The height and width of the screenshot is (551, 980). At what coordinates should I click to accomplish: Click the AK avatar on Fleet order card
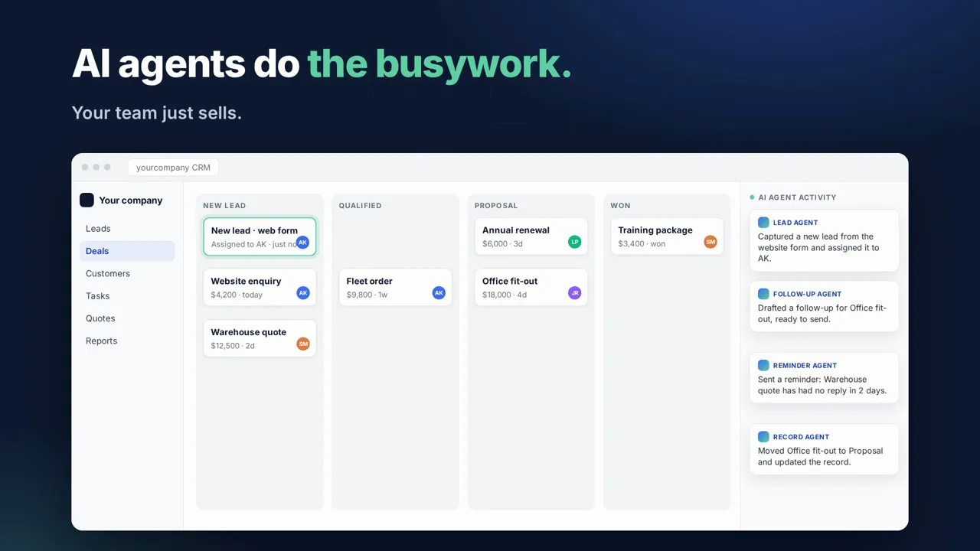[439, 292]
